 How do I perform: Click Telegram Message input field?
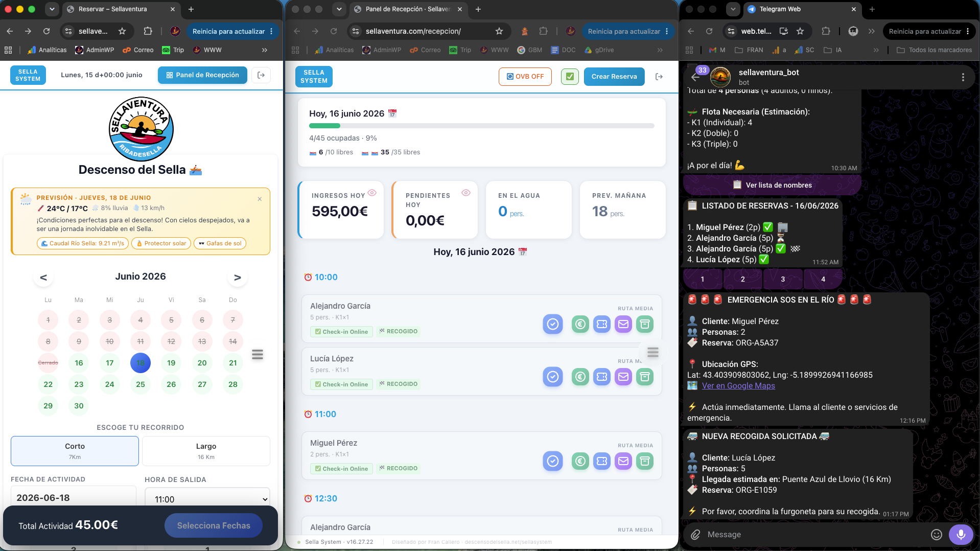tap(815, 535)
